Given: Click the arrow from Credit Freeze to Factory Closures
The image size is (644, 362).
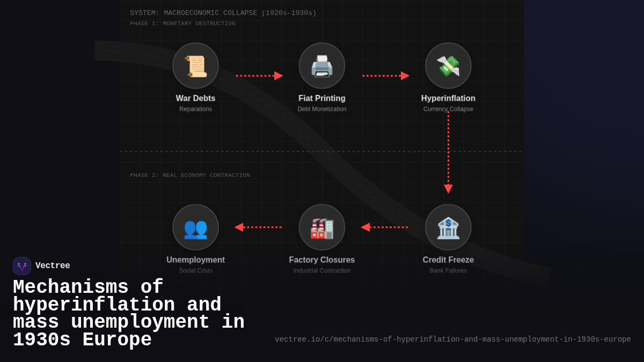Looking at the screenshot, I should [385, 227].
